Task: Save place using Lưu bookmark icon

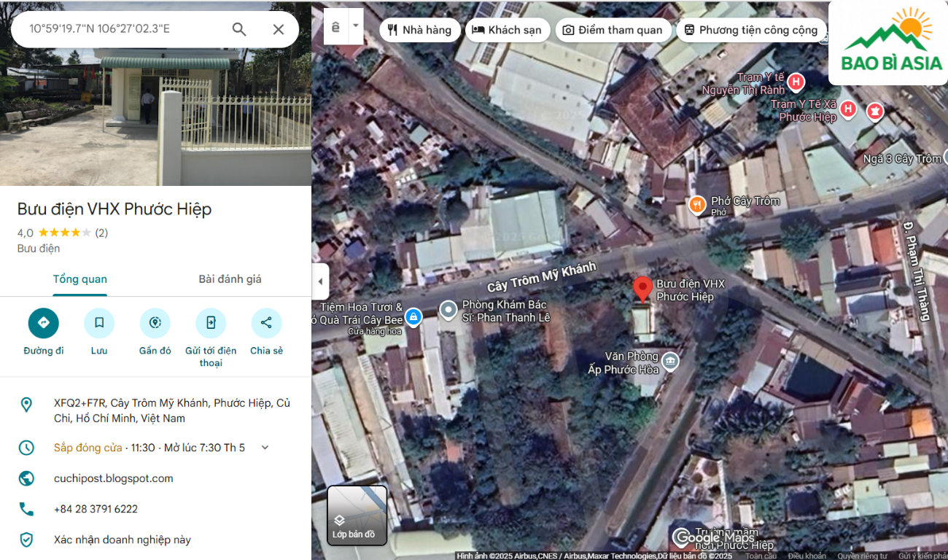Action: coord(99,323)
